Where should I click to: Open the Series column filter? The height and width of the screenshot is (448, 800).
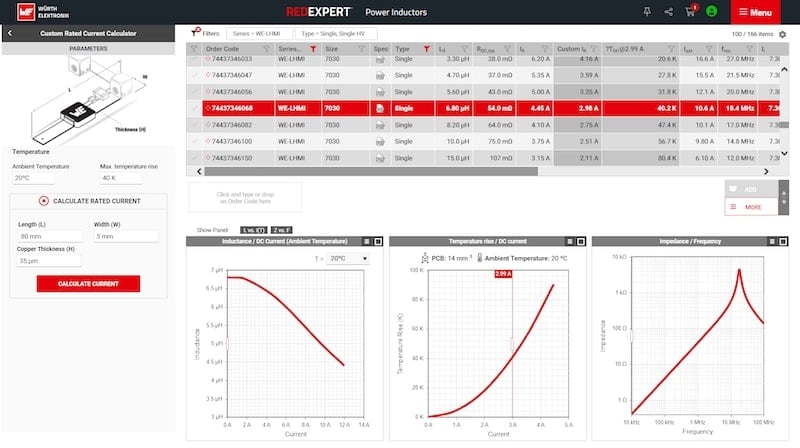tap(313, 49)
